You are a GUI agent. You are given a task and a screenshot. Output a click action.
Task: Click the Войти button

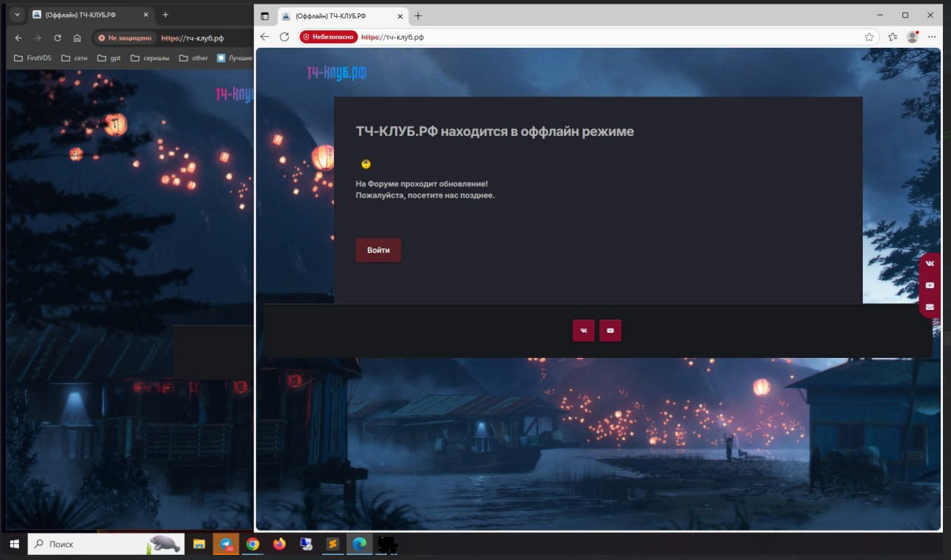[x=378, y=250]
